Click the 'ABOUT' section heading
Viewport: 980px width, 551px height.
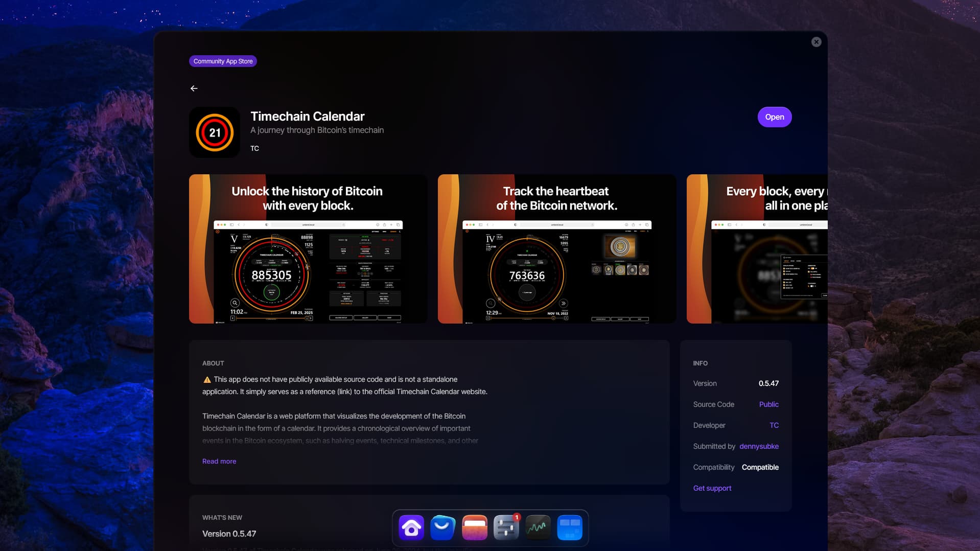(x=213, y=363)
